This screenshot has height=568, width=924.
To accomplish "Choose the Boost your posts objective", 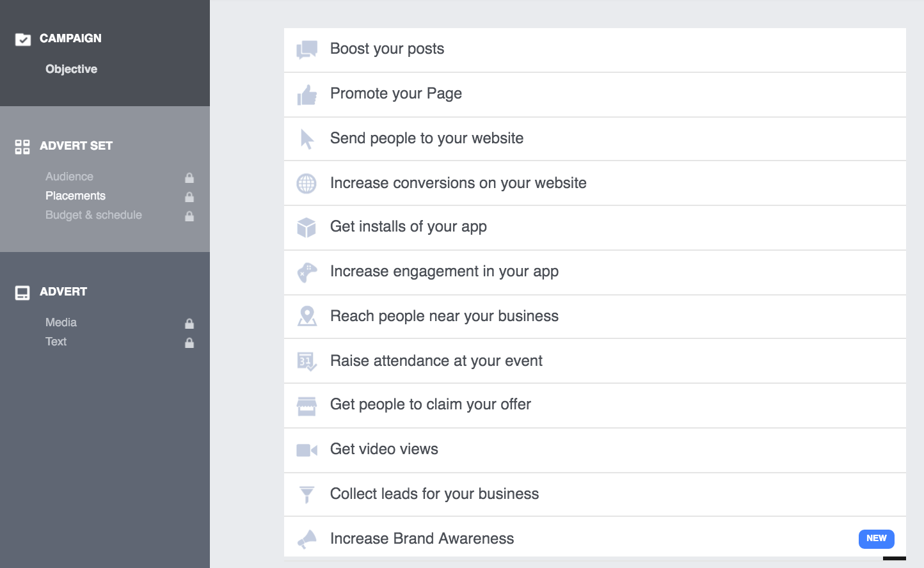I will 595,50.
